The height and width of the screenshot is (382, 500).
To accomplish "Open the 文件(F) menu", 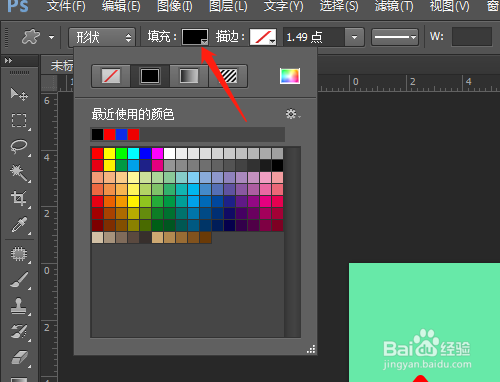I will pos(66,6).
